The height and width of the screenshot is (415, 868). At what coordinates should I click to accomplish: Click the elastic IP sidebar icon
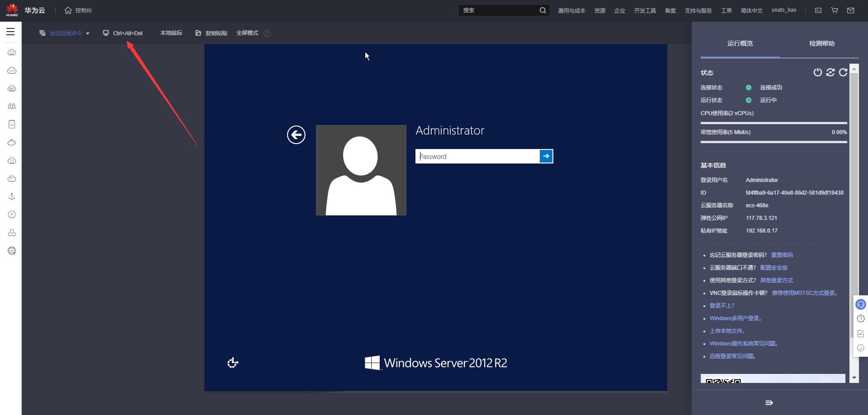point(12,214)
